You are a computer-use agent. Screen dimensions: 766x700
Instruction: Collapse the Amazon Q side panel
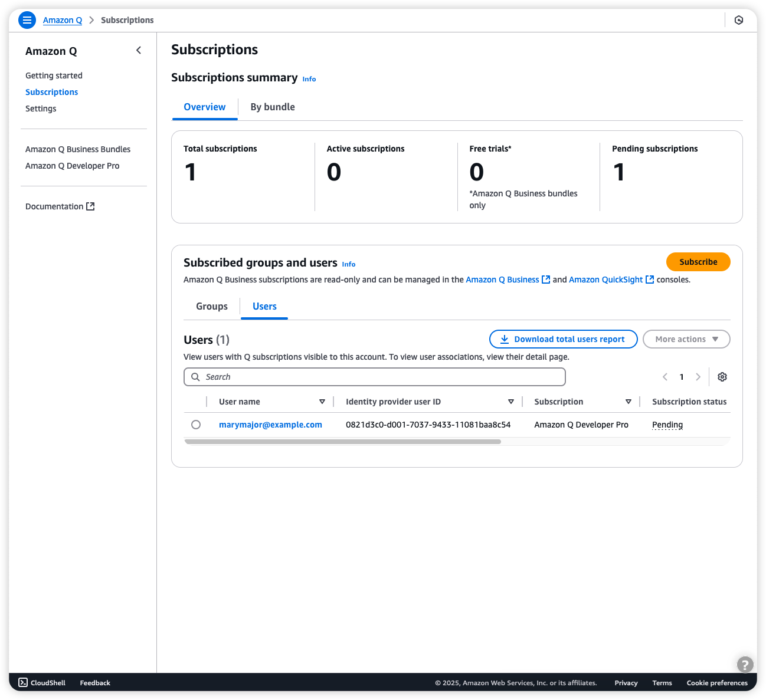139,51
